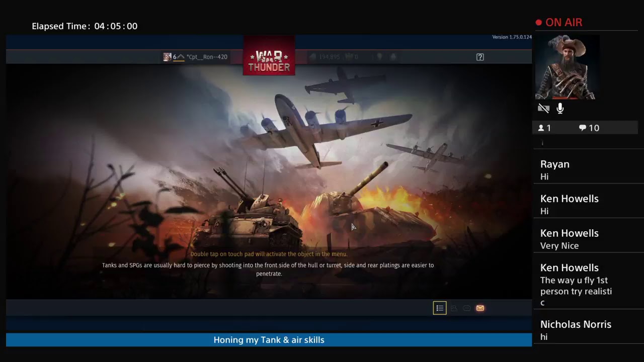Open the contacts people icon in bottom bar
Image resolution: width=644 pixels, height=362 pixels.
coord(454,308)
